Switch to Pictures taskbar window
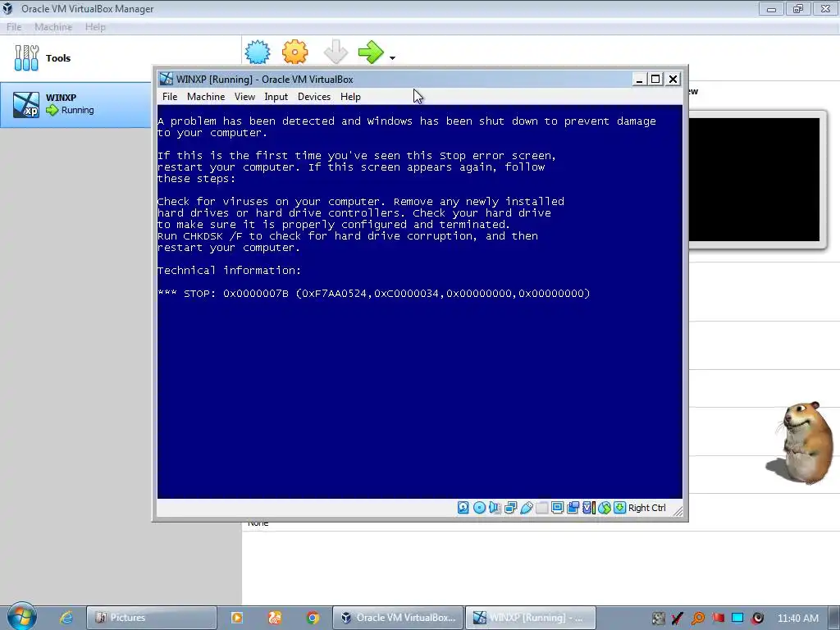 tap(152, 618)
